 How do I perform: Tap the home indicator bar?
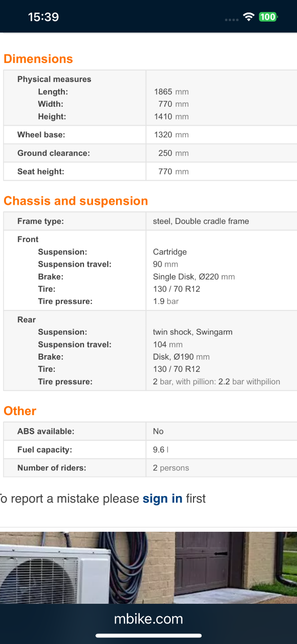click(148, 636)
